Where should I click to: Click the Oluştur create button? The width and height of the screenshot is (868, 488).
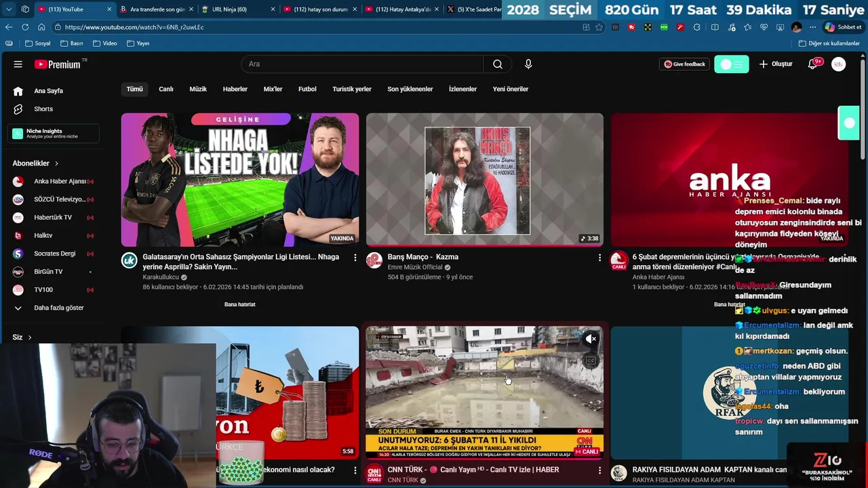[x=776, y=64]
